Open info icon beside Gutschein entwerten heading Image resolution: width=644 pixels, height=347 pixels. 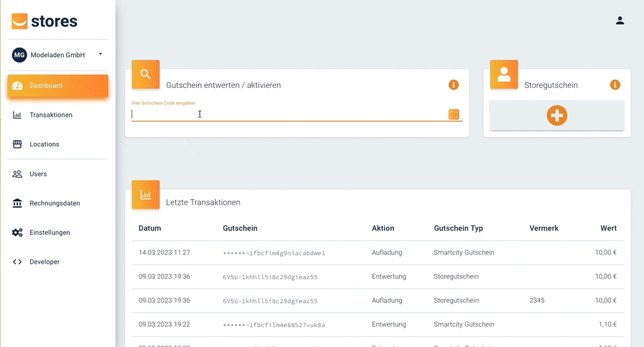(453, 85)
